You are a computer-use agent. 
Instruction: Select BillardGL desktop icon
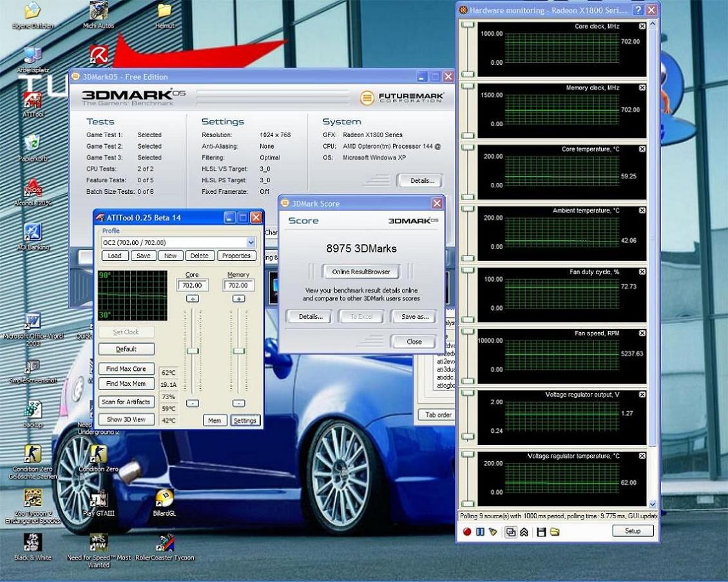tap(164, 503)
